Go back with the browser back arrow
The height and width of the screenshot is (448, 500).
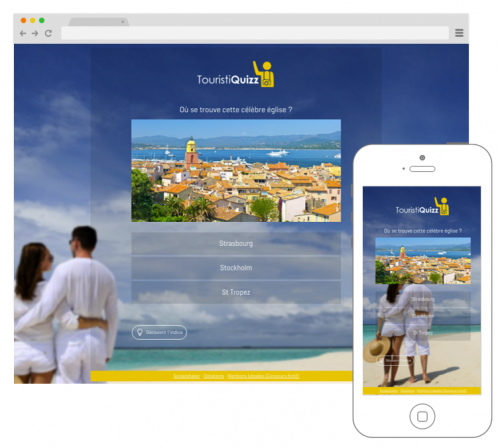pyautogui.click(x=23, y=33)
